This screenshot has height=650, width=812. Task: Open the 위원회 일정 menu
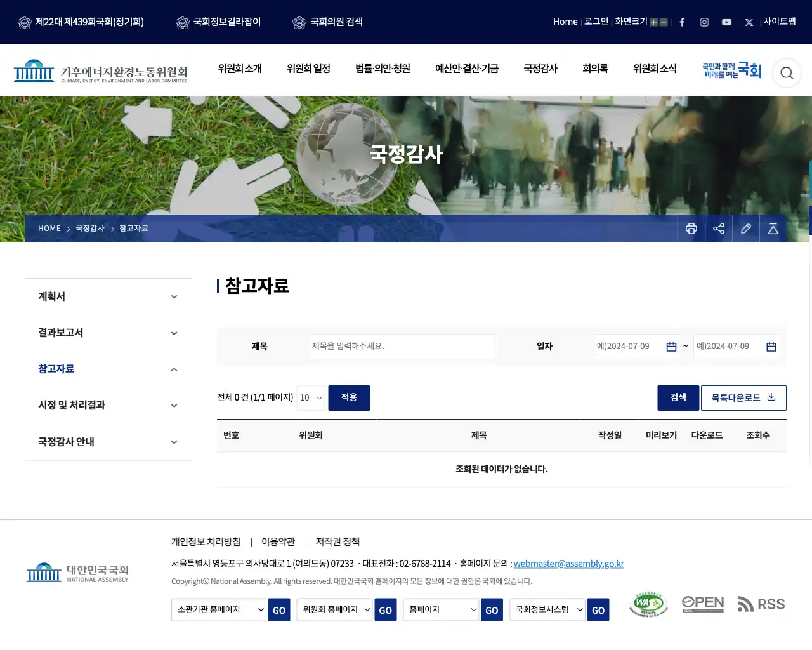tap(308, 69)
